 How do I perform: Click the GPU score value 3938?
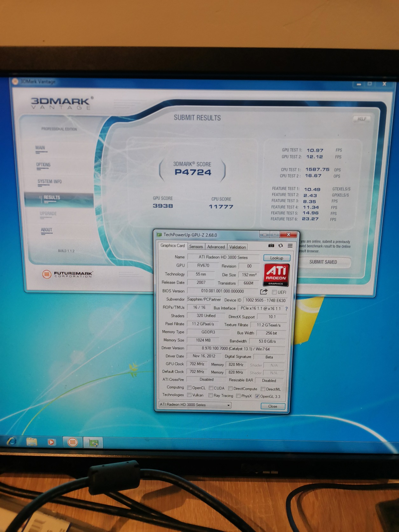[163, 206]
